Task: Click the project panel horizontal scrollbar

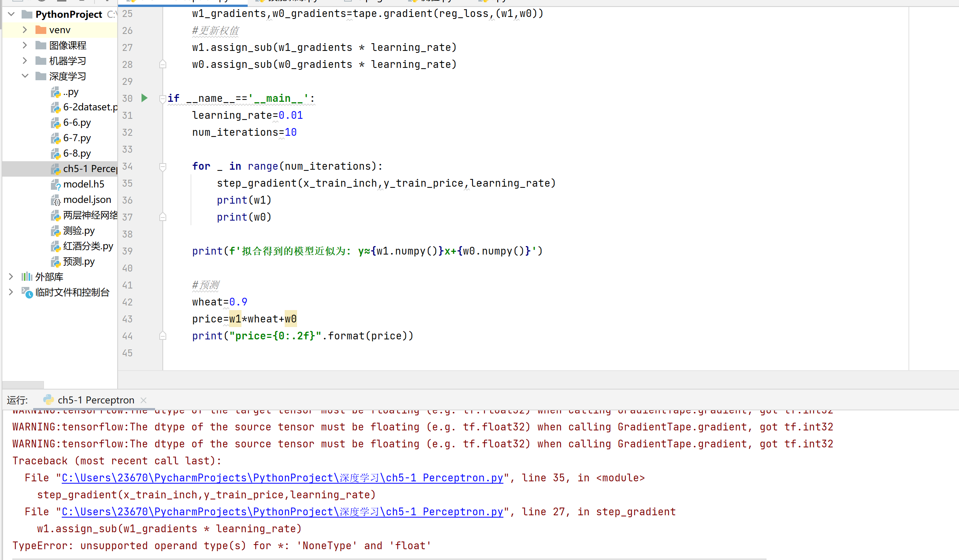Action: (23, 385)
